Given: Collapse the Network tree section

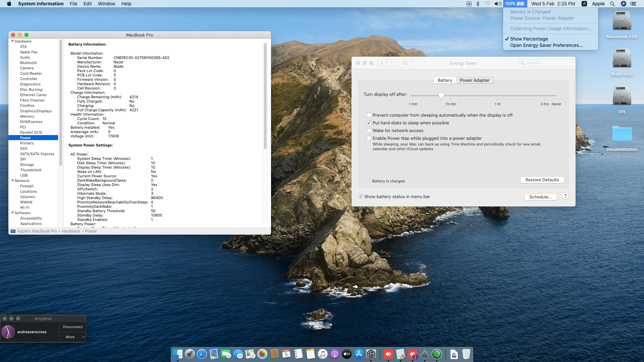Looking at the screenshot, I should click(13, 181).
